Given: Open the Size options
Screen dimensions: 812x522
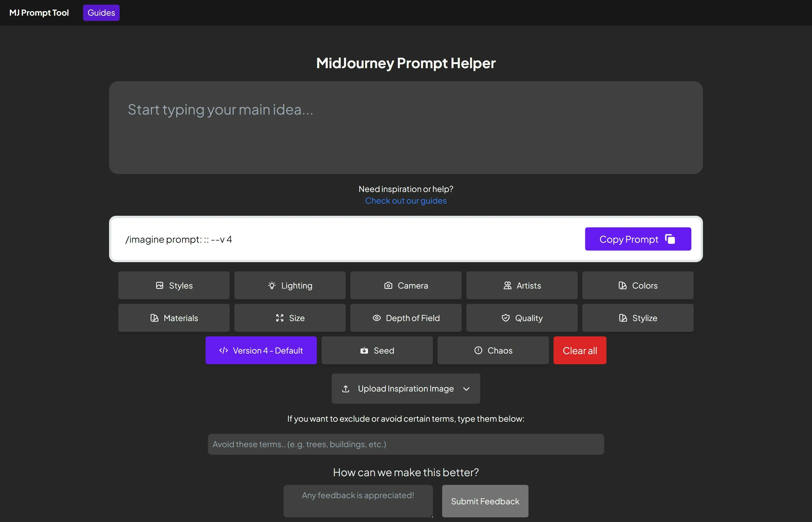Looking at the screenshot, I should click(290, 318).
